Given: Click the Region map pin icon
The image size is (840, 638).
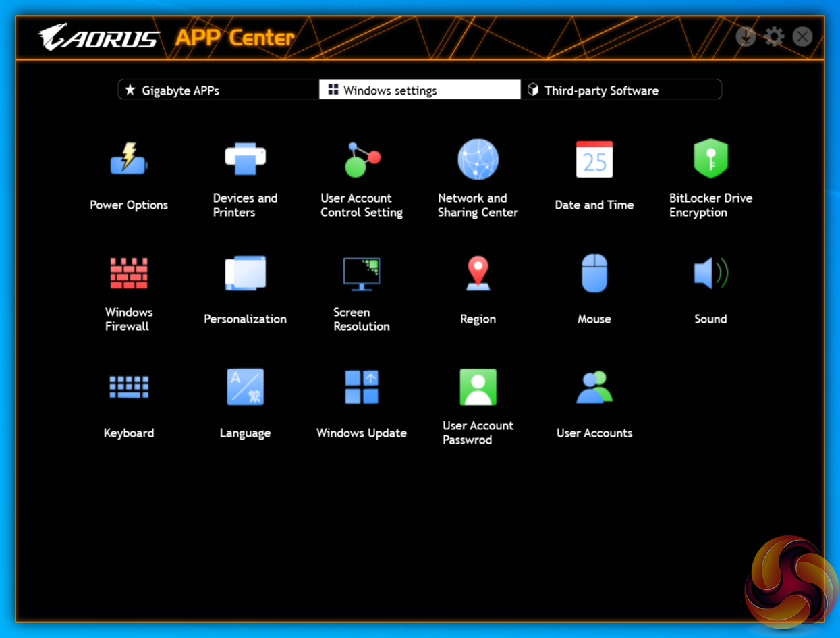Looking at the screenshot, I should 478,273.
